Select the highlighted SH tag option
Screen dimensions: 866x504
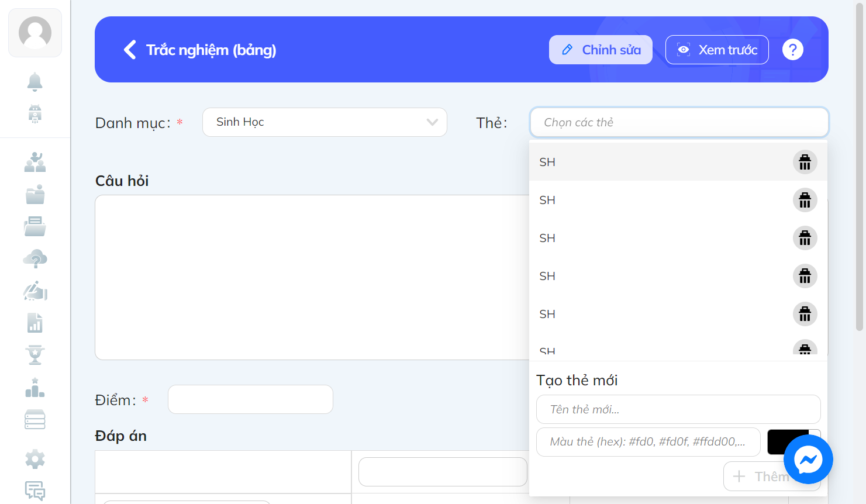tap(678, 162)
